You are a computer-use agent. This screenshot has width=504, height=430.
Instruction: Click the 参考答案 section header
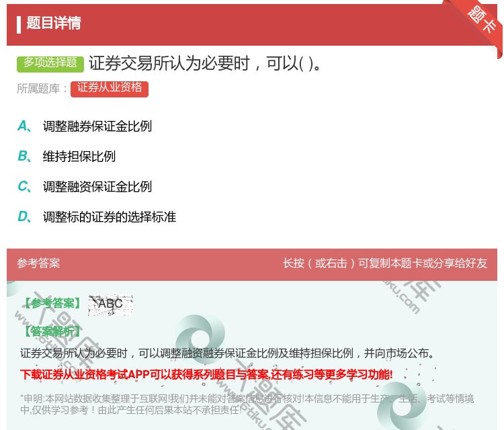pyautogui.click(x=38, y=263)
